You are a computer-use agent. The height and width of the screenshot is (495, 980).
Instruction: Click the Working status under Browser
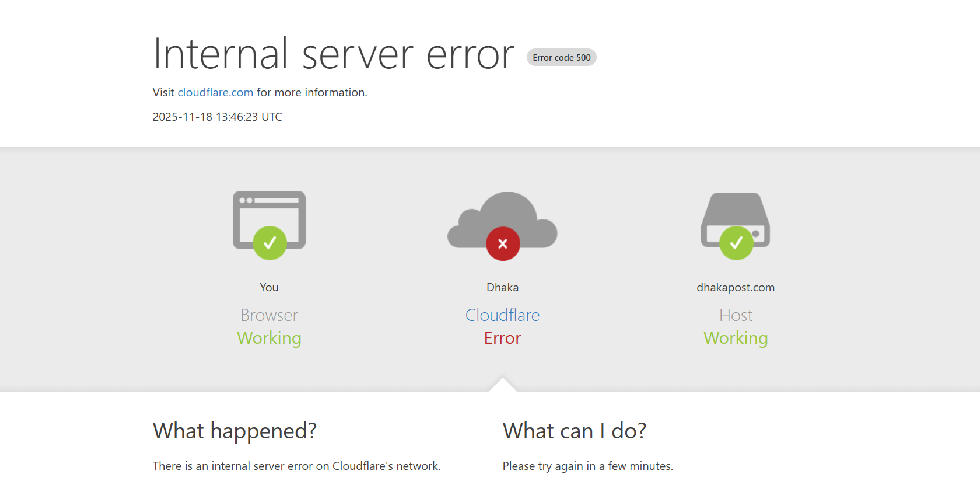click(269, 338)
